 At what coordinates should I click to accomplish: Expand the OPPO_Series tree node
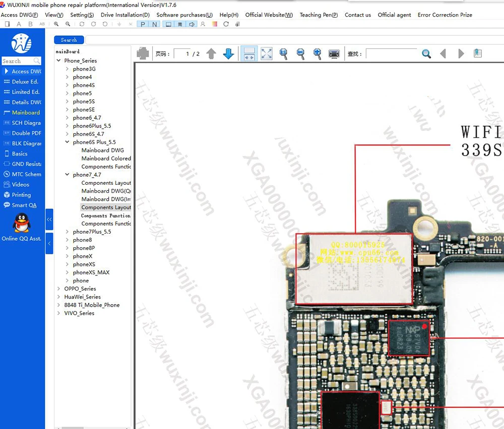click(58, 289)
